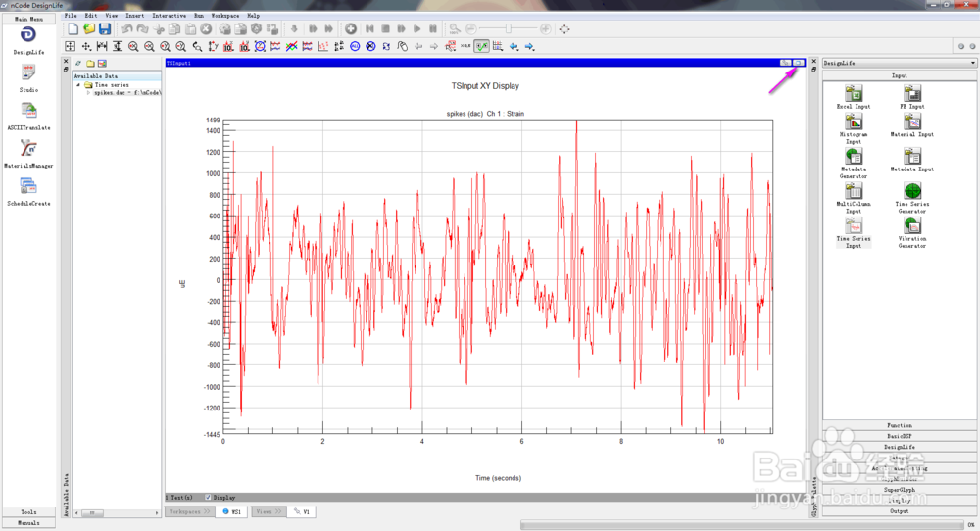Image resolution: width=980 pixels, height=531 pixels.
Task: Select the FE Input glyph
Action: [x=911, y=97]
